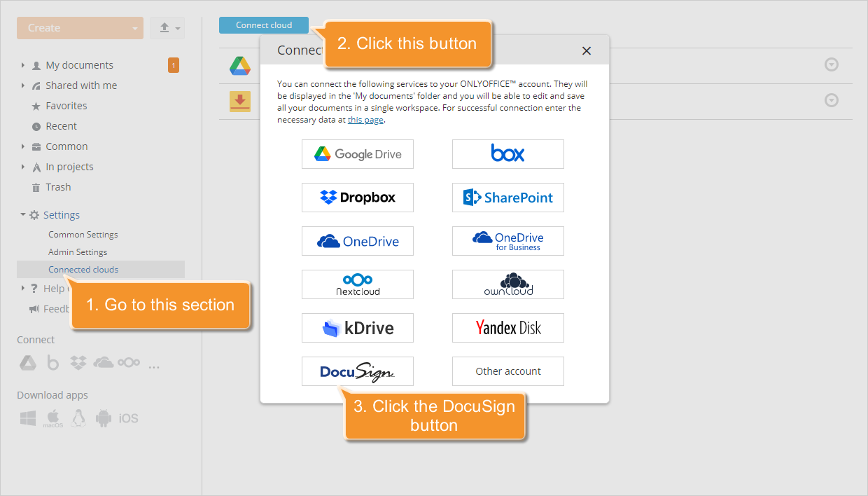Follow the 'this page' link

[x=365, y=120]
